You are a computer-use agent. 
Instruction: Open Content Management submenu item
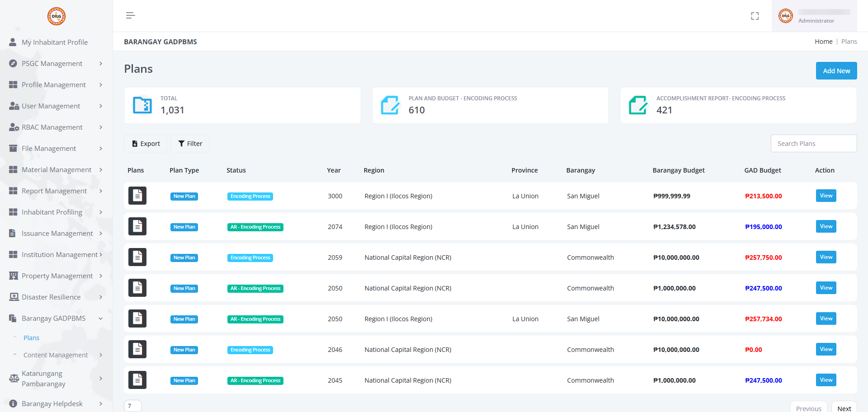coord(56,355)
